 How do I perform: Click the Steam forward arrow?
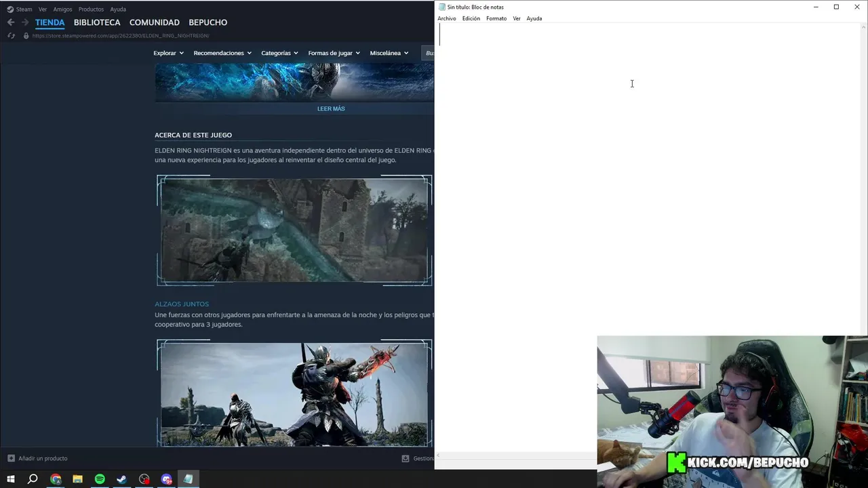click(25, 22)
